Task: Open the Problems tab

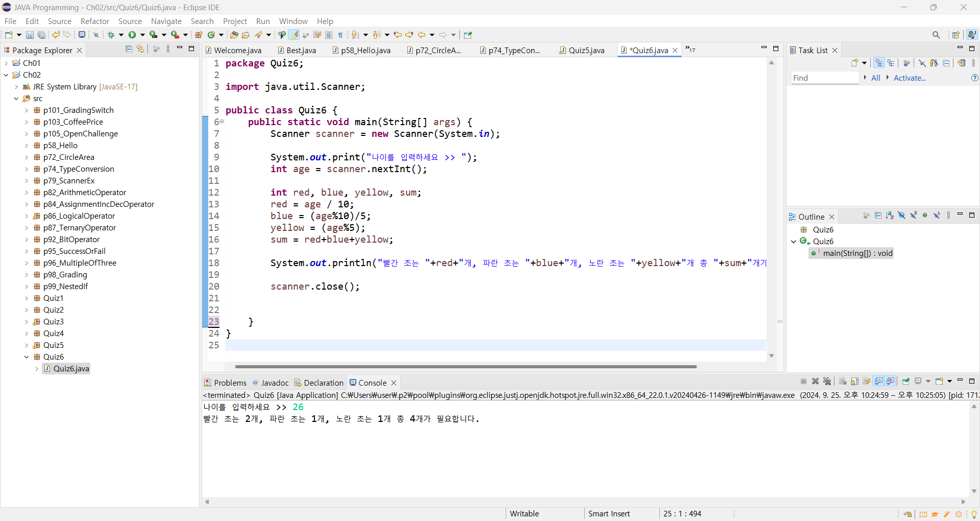Action: click(225, 383)
